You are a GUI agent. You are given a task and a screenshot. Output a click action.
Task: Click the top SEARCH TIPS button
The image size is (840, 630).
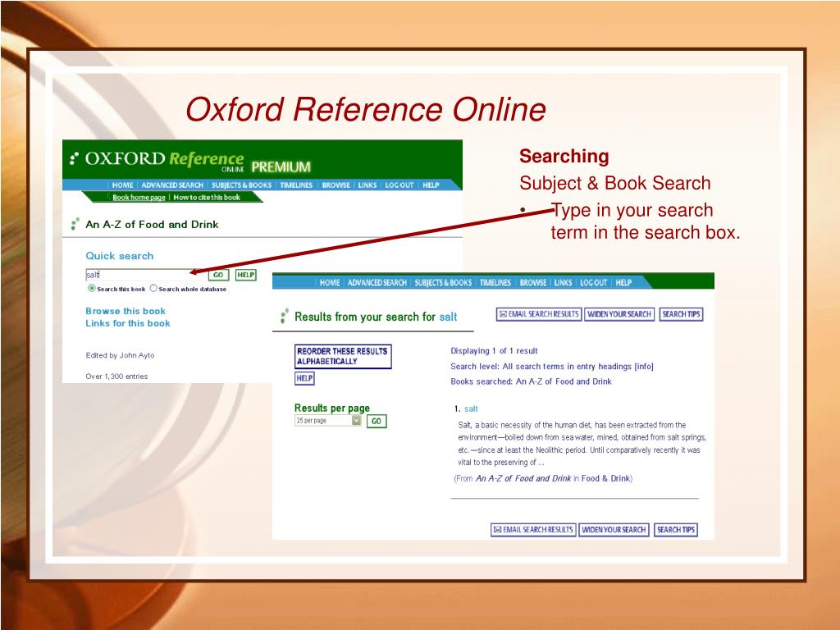tap(681, 314)
